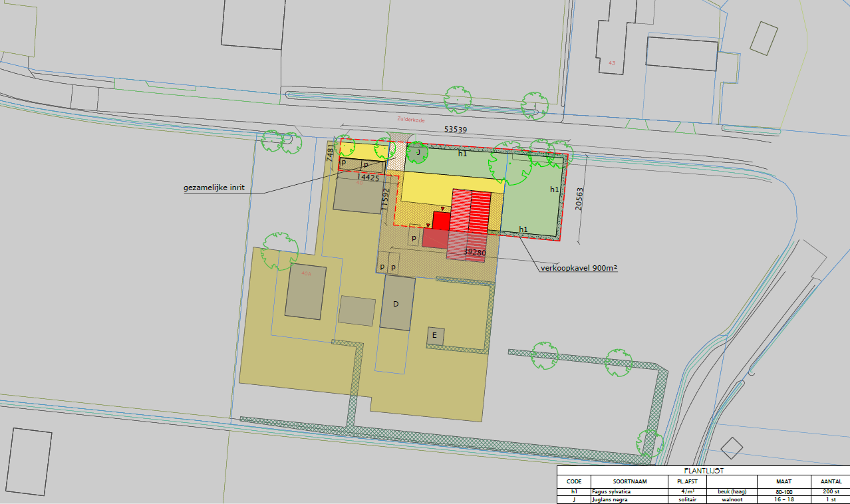Click the walnut tree symbol marked J

(417, 152)
